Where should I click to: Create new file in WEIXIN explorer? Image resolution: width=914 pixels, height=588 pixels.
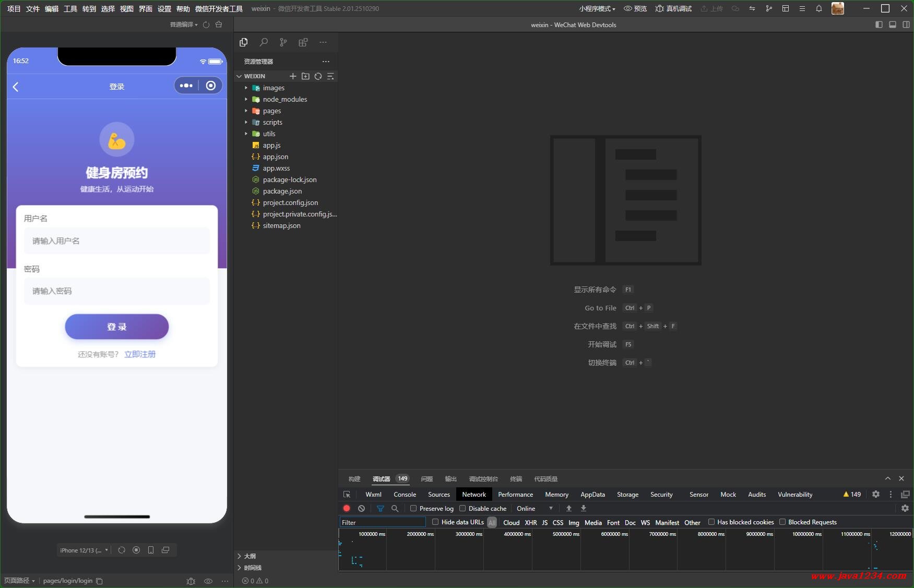[293, 76]
